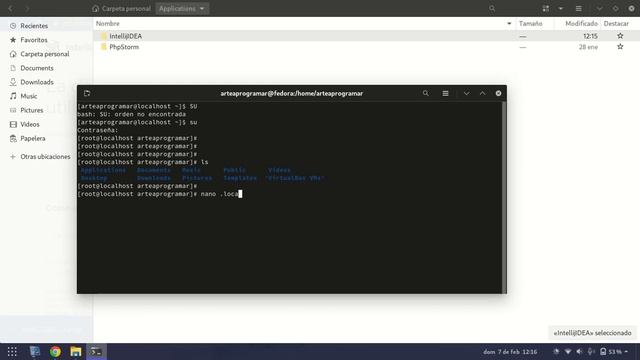Sort files by Modificado column
Screen dimensions: 640x360
581,24
